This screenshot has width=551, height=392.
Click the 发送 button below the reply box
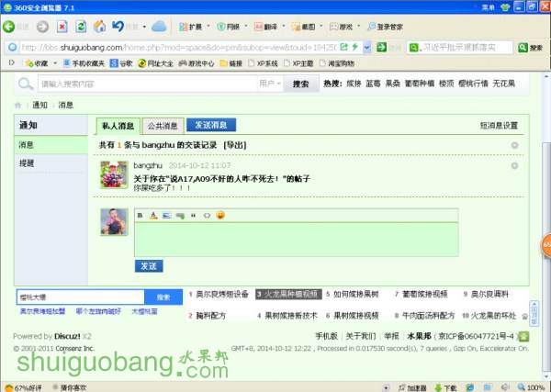point(149,265)
